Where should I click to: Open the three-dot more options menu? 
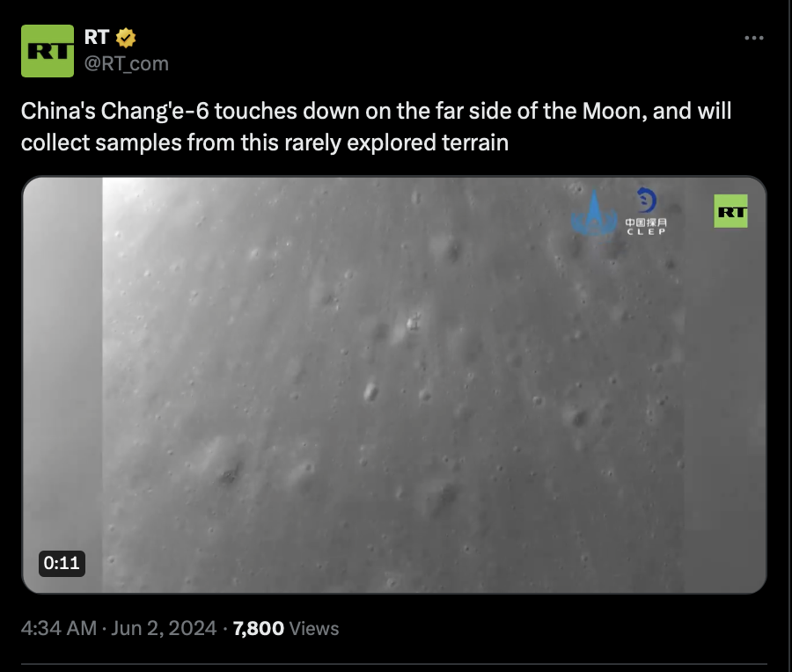753,39
